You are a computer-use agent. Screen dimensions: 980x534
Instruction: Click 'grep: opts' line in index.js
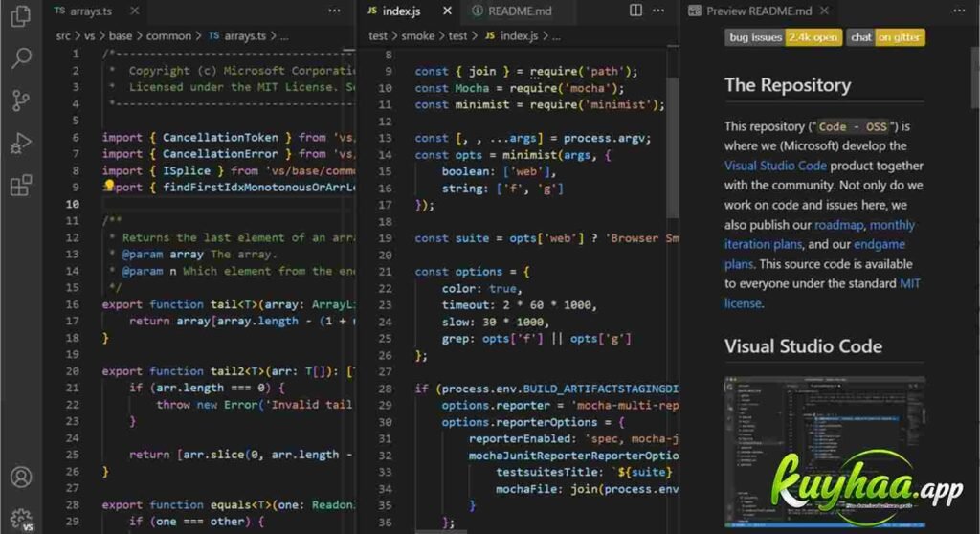pyautogui.click(x=536, y=338)
